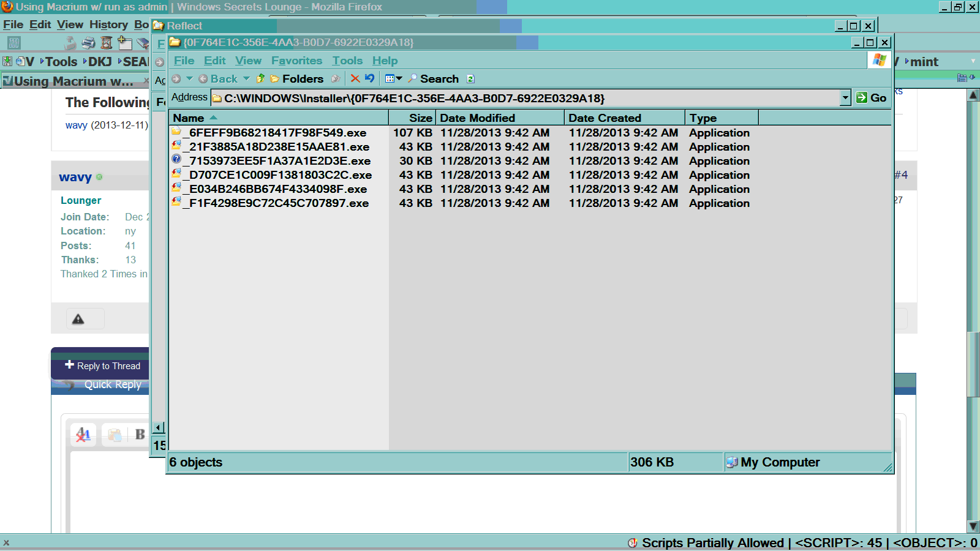Toggle the remove text formatting editor button
This screenshot has height=551, width=980.
[x=83, y=435]
